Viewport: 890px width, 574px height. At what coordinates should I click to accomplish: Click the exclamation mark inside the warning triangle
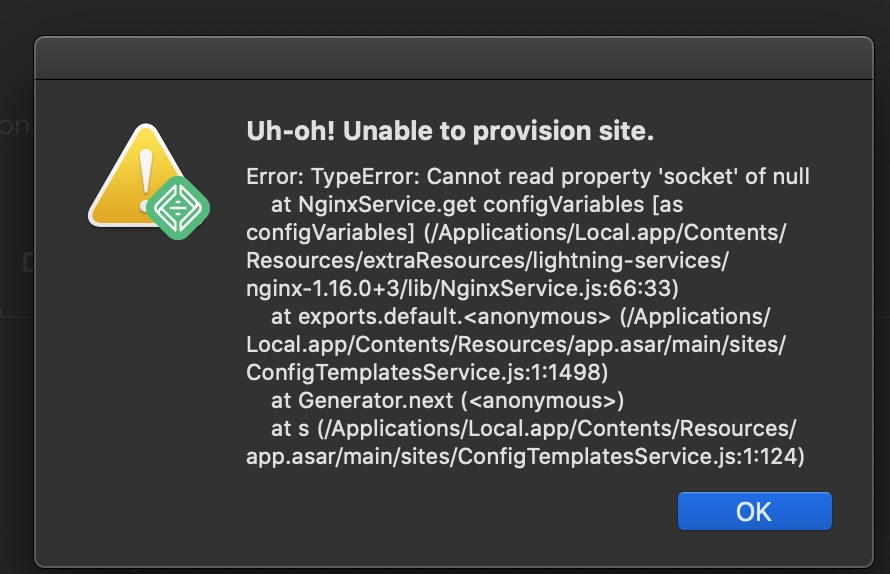point(146,177)
